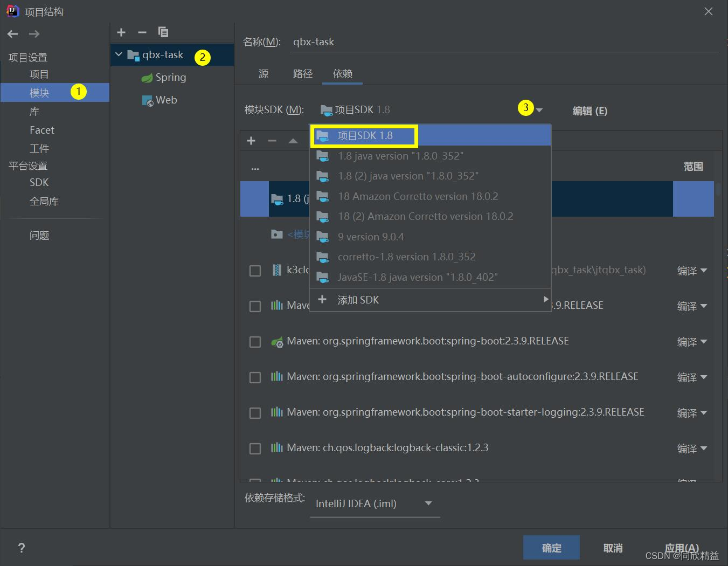Remove selected module with minus icon
Viewport: 728px width, 566px height.
(x=142, y=32)
